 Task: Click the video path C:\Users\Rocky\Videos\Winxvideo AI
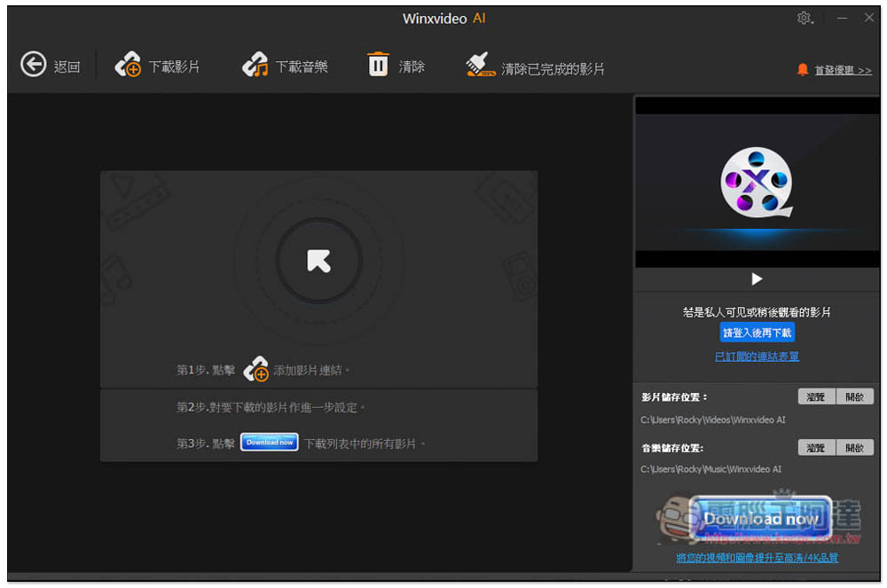[x=713, y=419]
